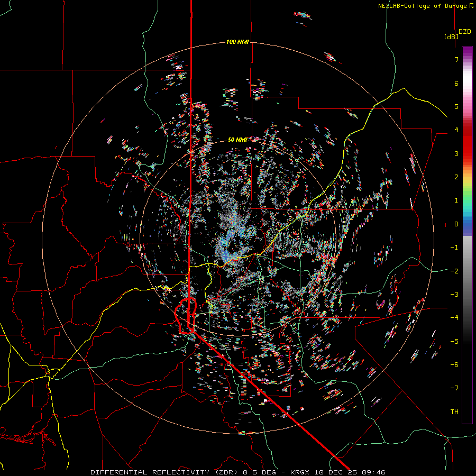
Task: Click the 4 value on color scale
Action: click(x=456, y=130)
